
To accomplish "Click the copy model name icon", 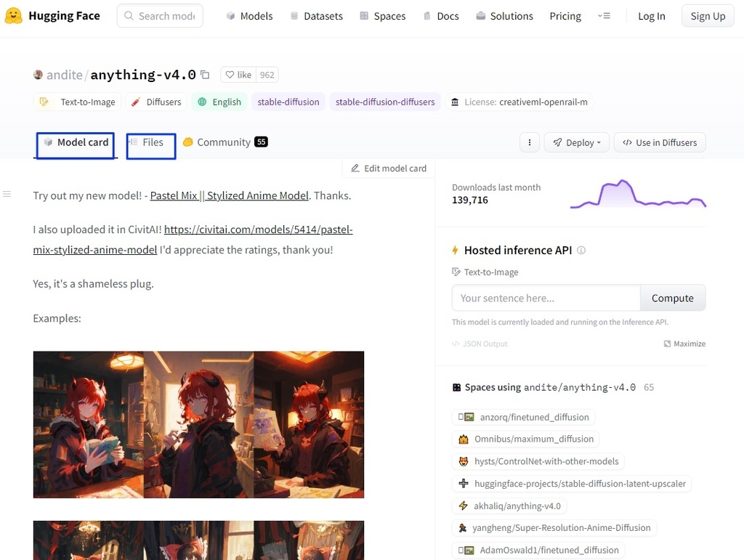I will click(205, 74).
